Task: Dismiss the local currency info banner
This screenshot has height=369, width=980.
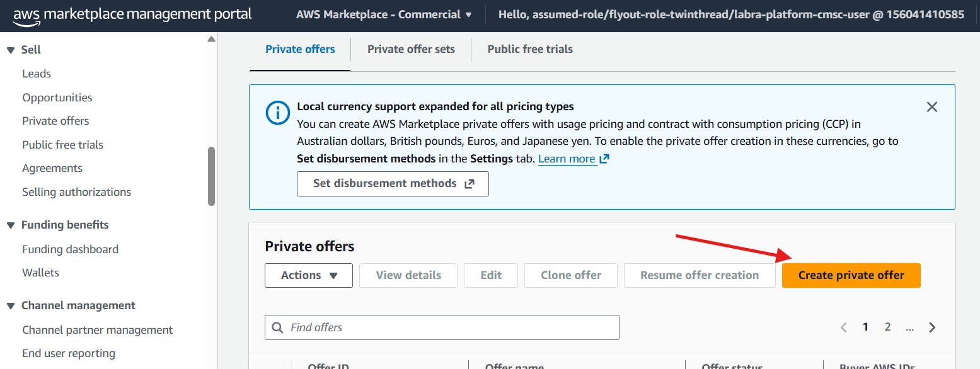Action: [x=932, y=107]
